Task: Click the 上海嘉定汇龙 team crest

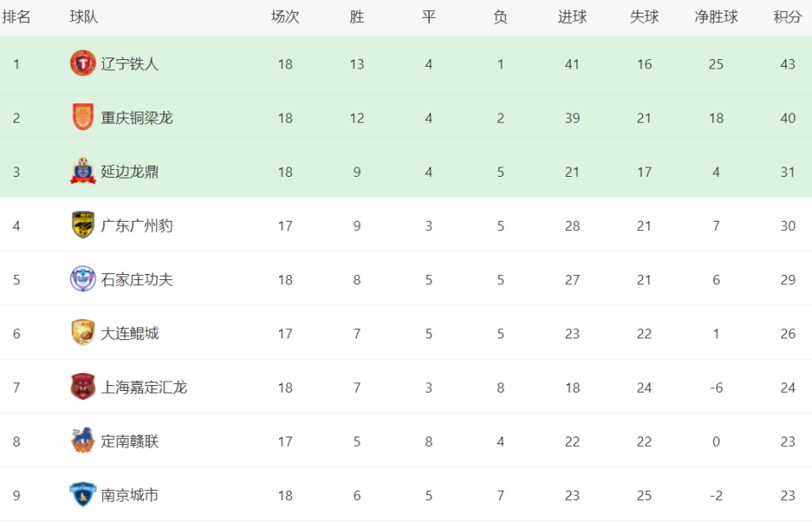Action: [83, 387]
